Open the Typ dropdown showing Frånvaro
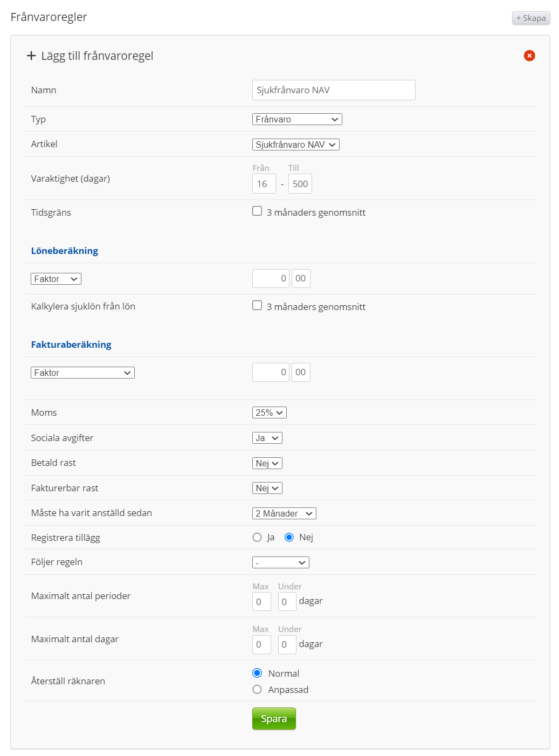559x756 pixels. point(297,119)
